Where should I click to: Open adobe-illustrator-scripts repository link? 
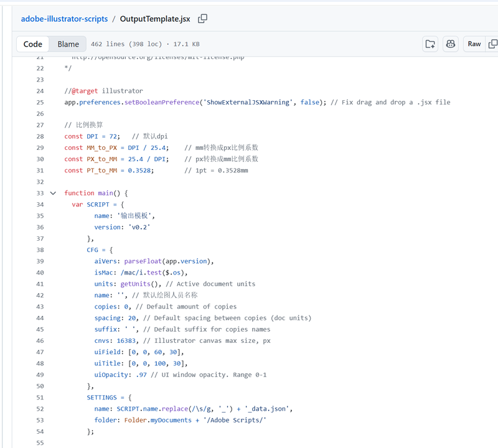[x=65, y=19]
